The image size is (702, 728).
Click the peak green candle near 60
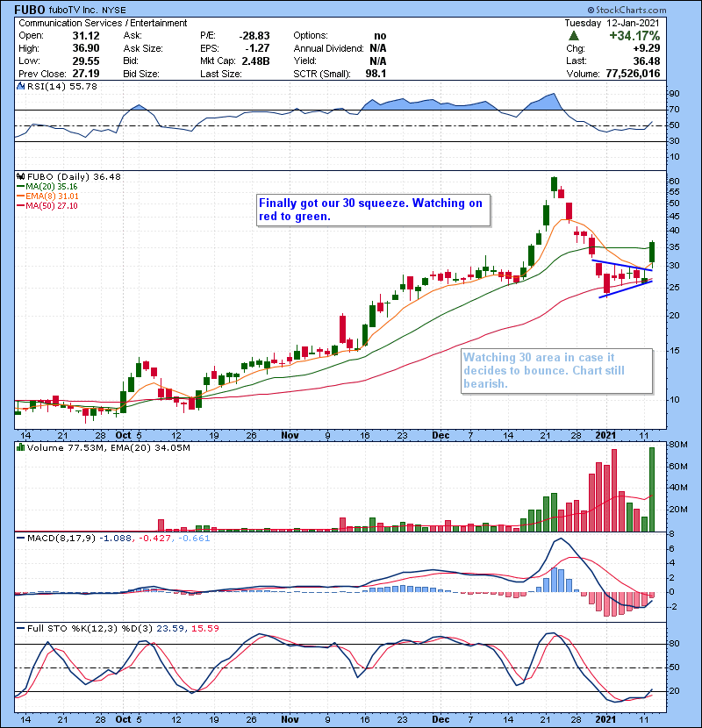(554, 184)
